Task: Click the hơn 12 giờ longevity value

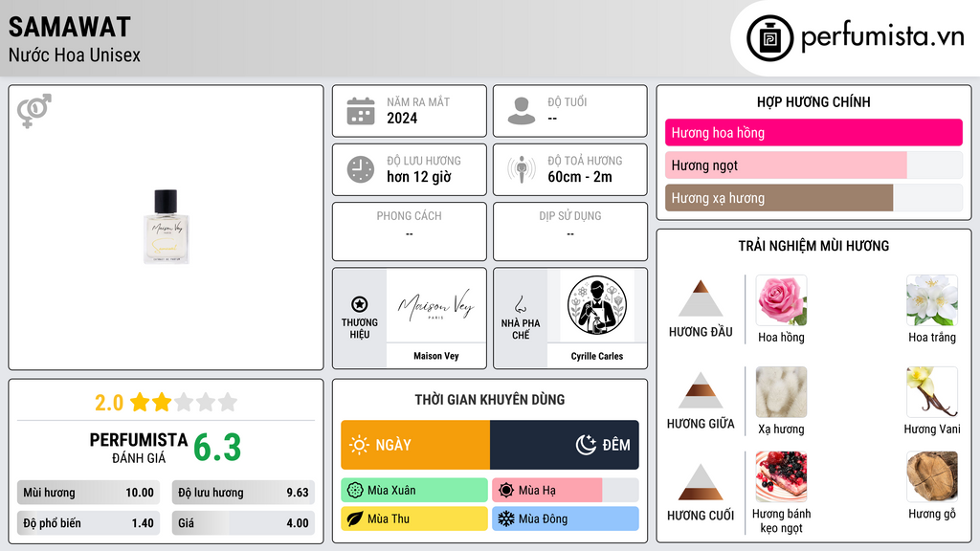Action: 419,177
